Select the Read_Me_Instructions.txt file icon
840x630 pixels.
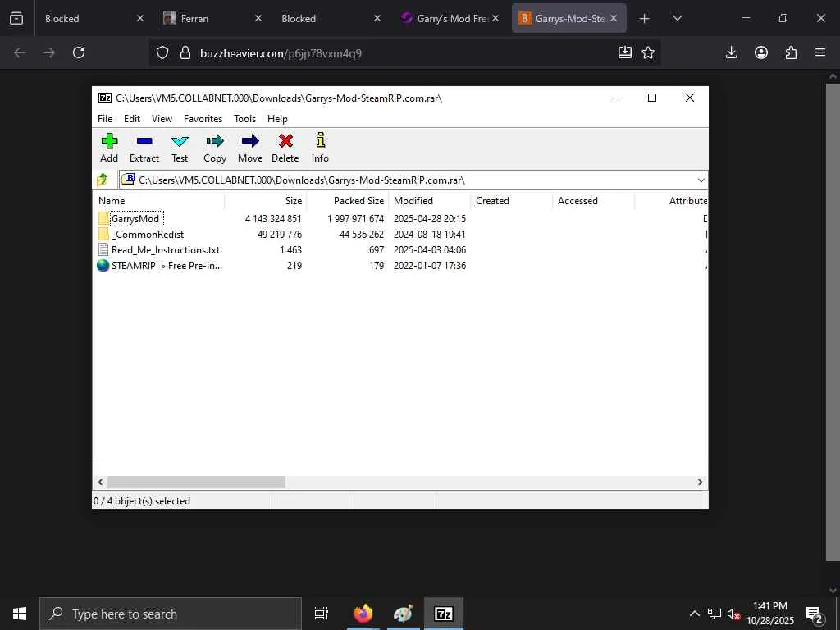[x=103, y=249]
